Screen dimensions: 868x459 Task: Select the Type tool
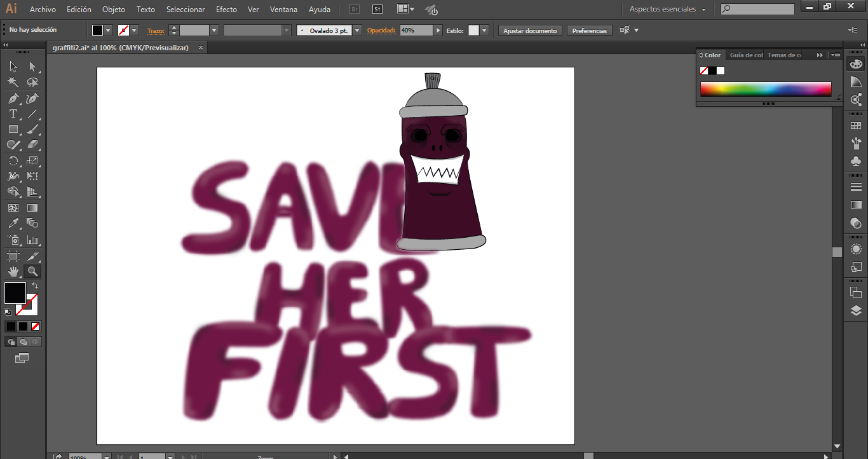tap(13, 114)
